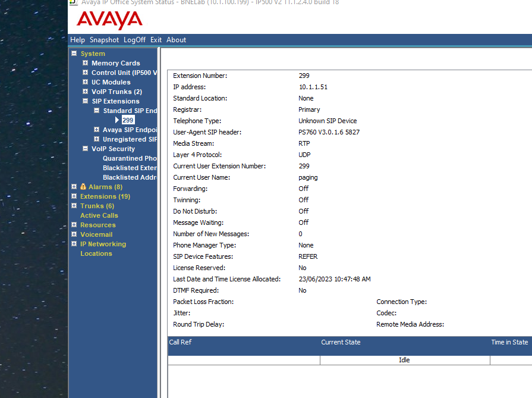This screenshot has width=532, height=398.
Task: Collapse the VoIP Security node
Action: [x=85, y=148]
